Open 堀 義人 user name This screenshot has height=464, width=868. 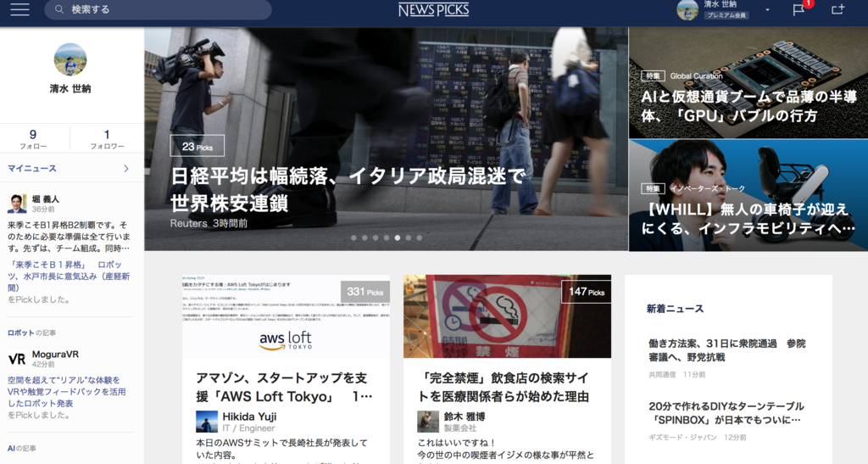point(46,198)
